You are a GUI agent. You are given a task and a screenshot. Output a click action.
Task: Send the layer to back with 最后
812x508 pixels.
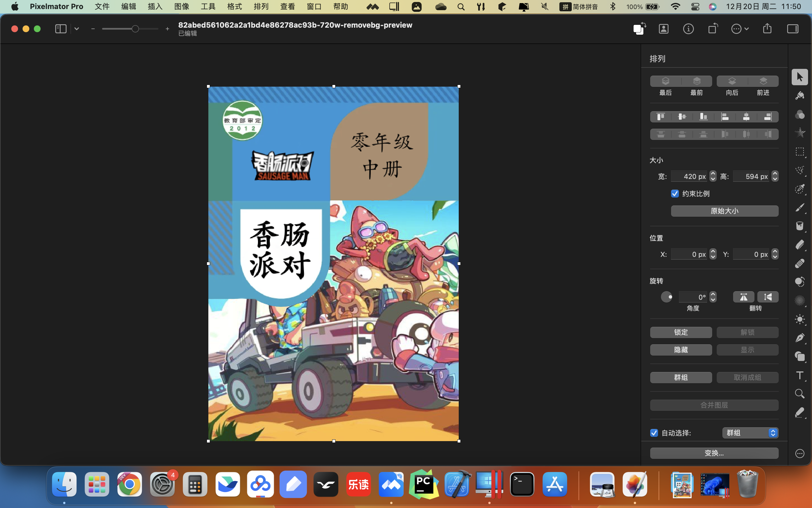click(665, 81)
